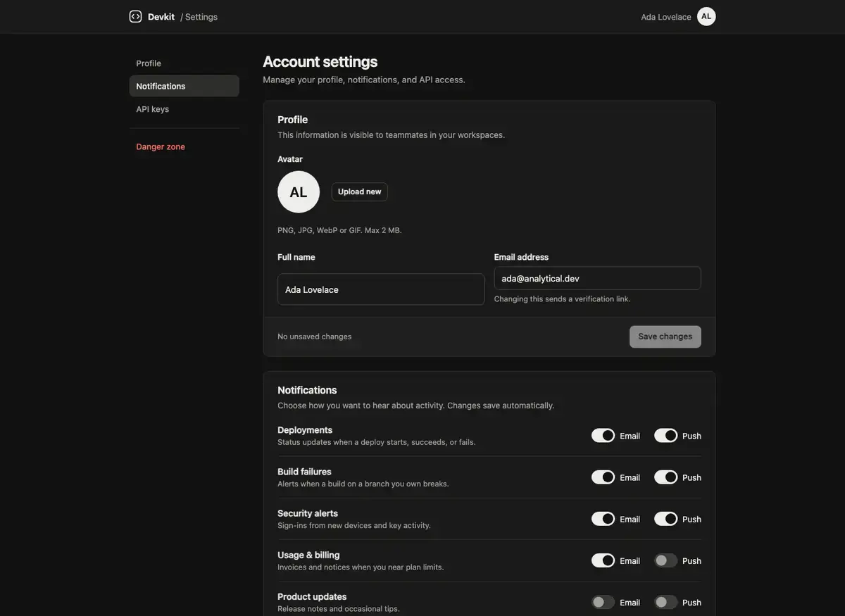Enable Usage & billing push switch
Image resolution: width=845 pixels, height=616 pixels.
pos(665,560)
